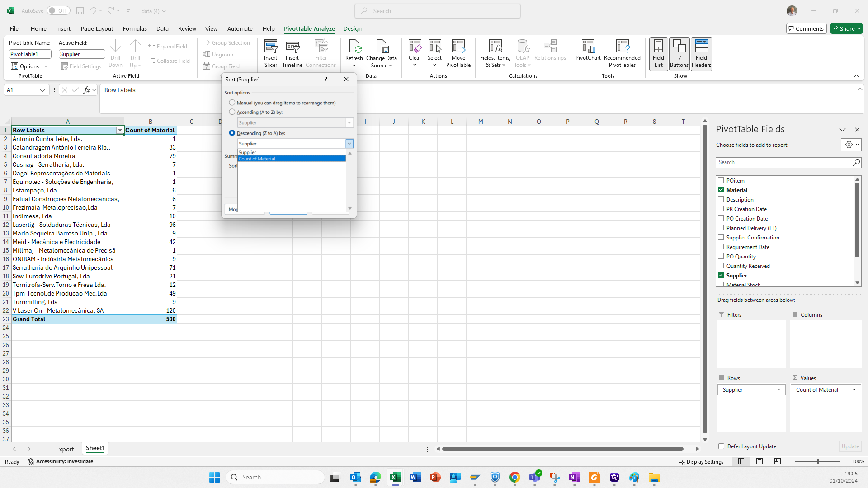
Task: Click the Save icon in title bar
Action: (80, 11)
